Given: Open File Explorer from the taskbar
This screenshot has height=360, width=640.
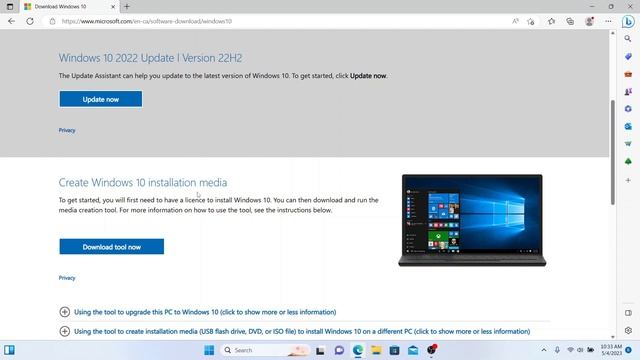Looking at the screenshot, I should coord(376,350).
